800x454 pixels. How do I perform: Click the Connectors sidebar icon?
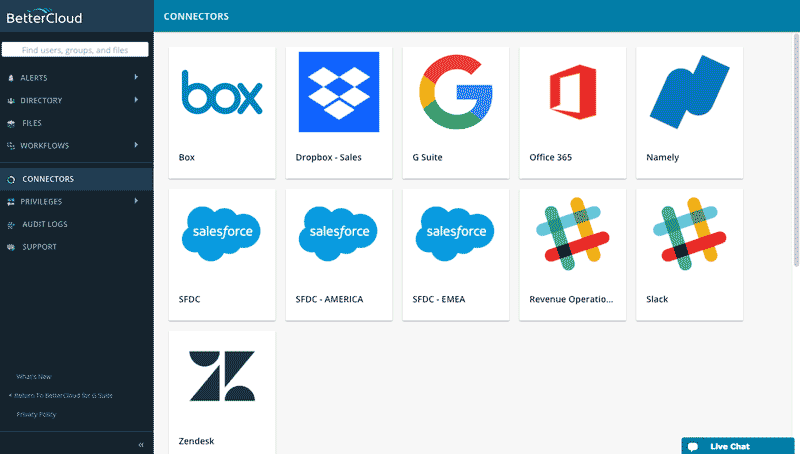coord(11,180)
